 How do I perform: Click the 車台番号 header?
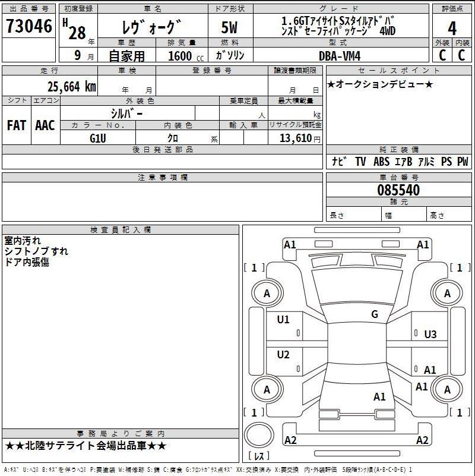coord(398,177)
